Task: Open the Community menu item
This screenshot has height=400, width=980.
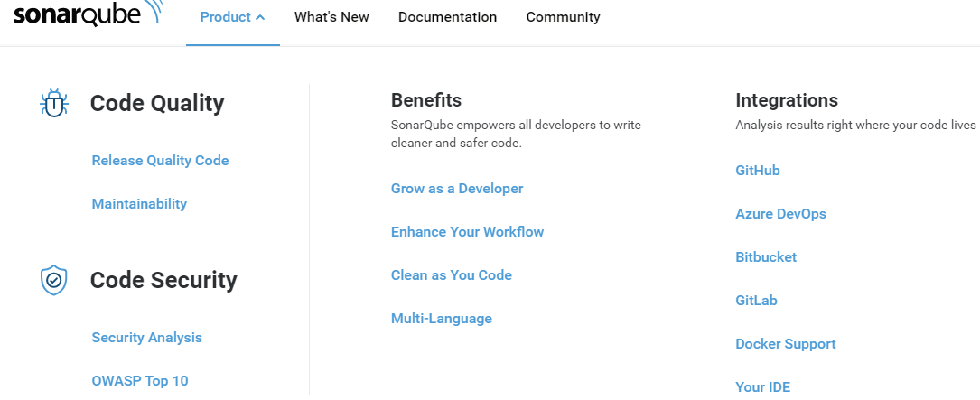Action: click(x=563, y=17)
